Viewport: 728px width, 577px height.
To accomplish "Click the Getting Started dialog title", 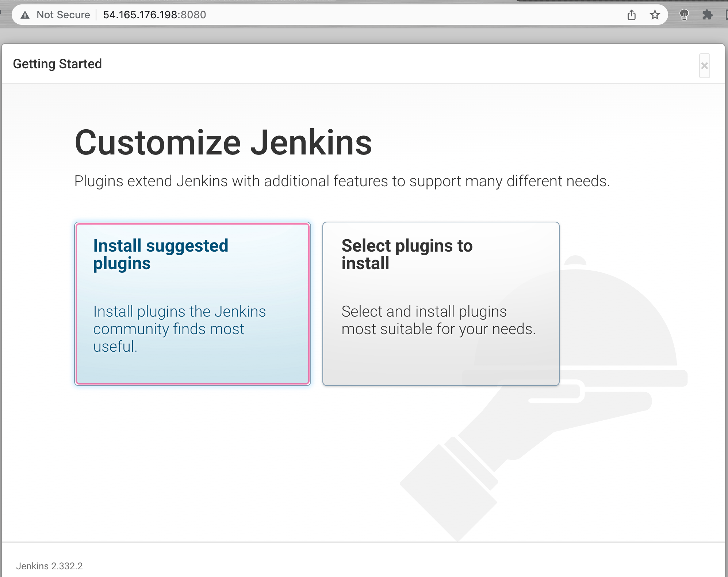I will point(57,64).
